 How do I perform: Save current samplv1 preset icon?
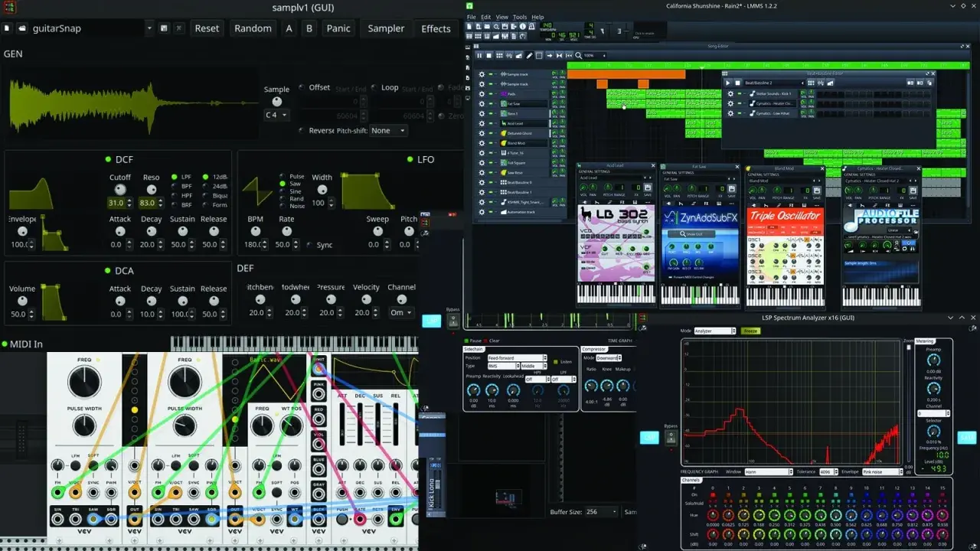click(164, 28)
